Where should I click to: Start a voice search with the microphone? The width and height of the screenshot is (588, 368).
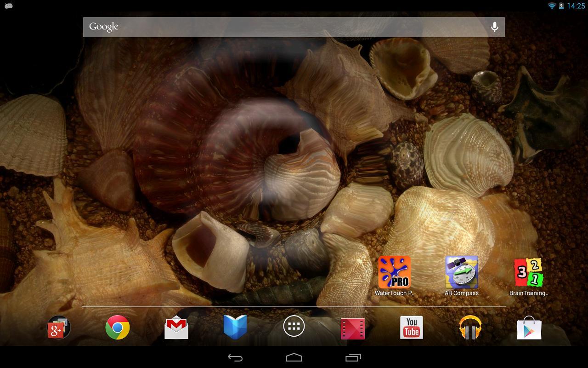tap(494, 27)
